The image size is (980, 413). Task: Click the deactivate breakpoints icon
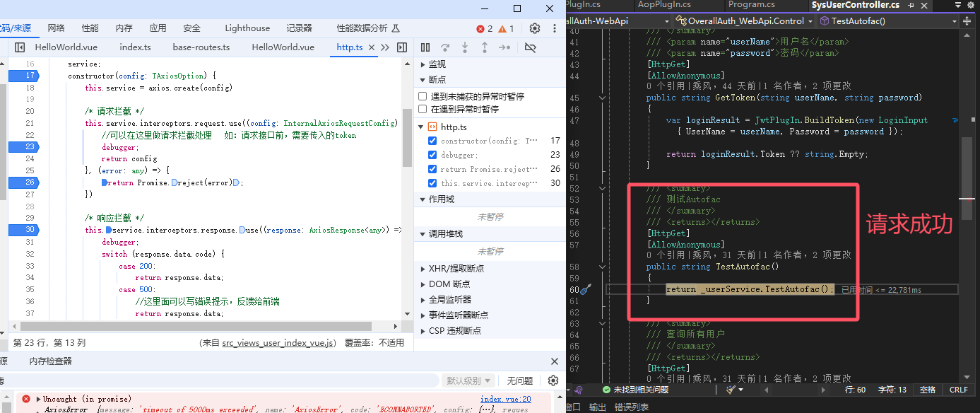(531, 47)
